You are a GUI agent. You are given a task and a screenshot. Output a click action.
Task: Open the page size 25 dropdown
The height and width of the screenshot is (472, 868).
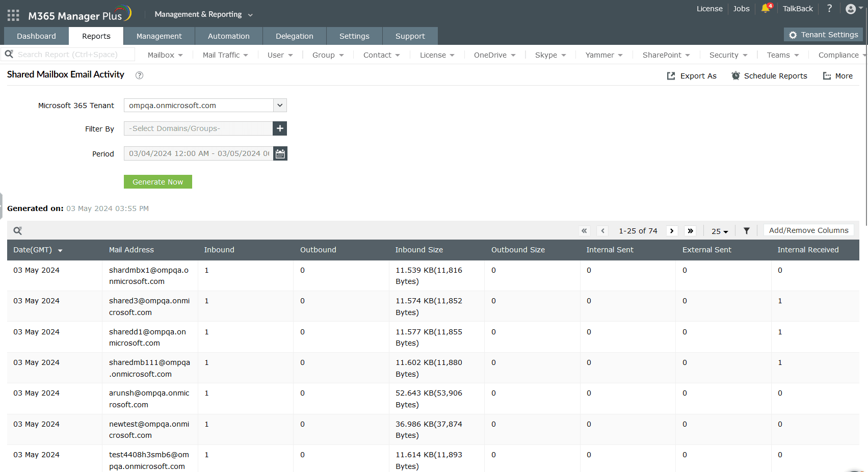(x=719, y=231)
